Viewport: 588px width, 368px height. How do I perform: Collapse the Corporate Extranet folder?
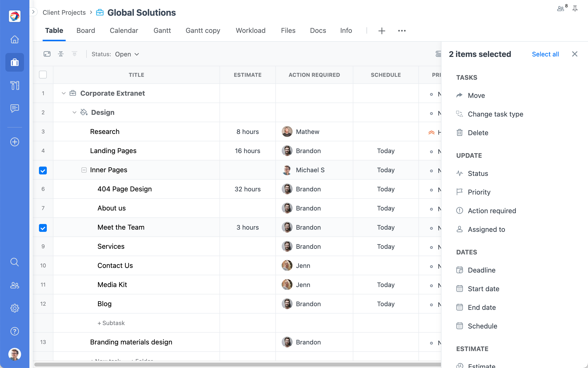63,93
